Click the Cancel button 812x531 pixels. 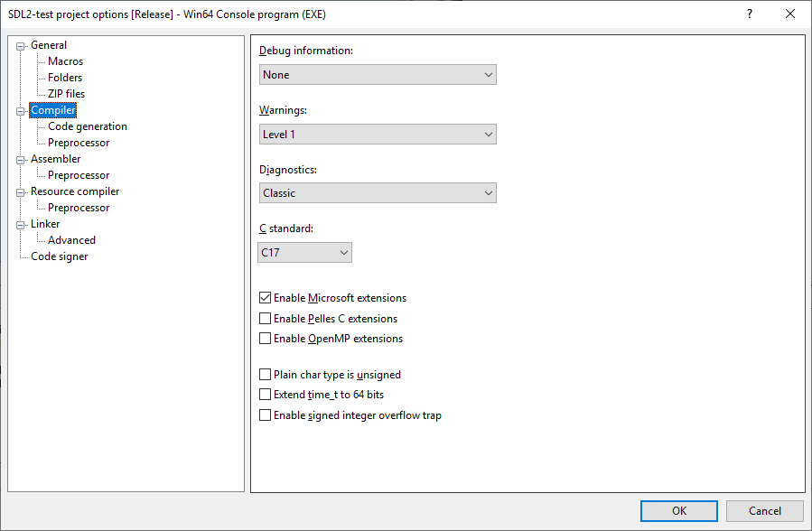tap(764, 511)
